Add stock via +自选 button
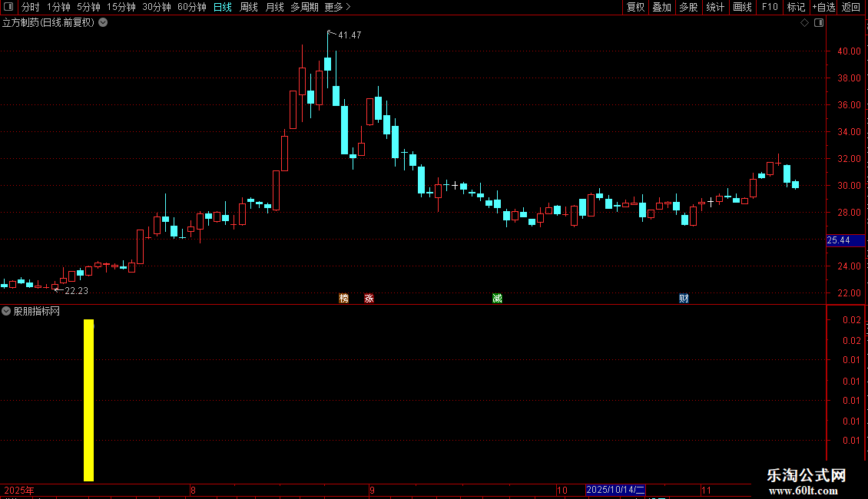This screenshot has height=499, width=868. pos(823,7)
